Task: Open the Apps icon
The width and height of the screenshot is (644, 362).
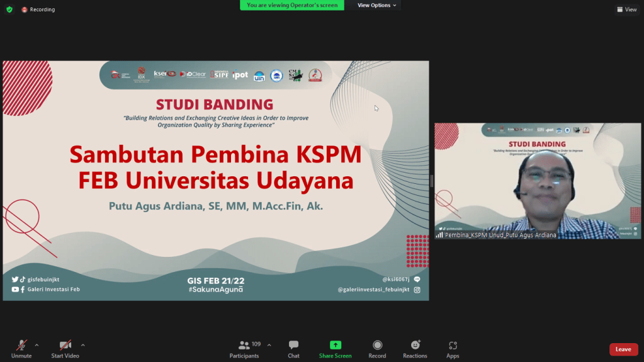Action: pos(453,345)
